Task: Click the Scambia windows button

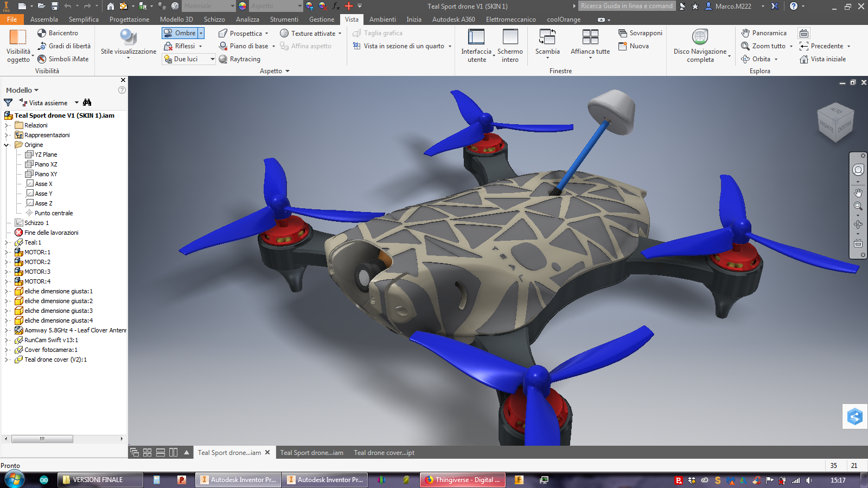Action: [547, 43]
